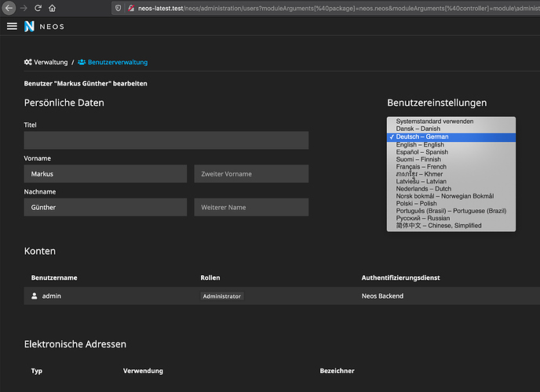Choose Français – French language
This screenshot has height=392, width=540.
451,166
